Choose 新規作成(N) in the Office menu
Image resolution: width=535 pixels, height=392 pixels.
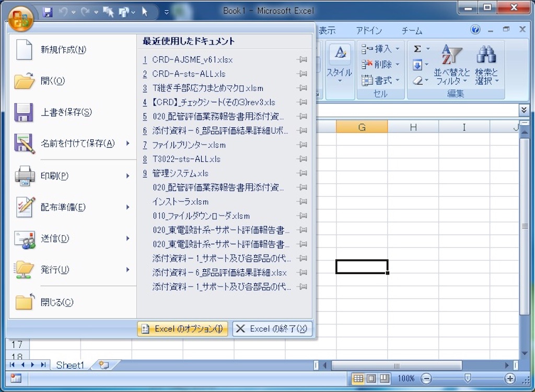(73, 50)
